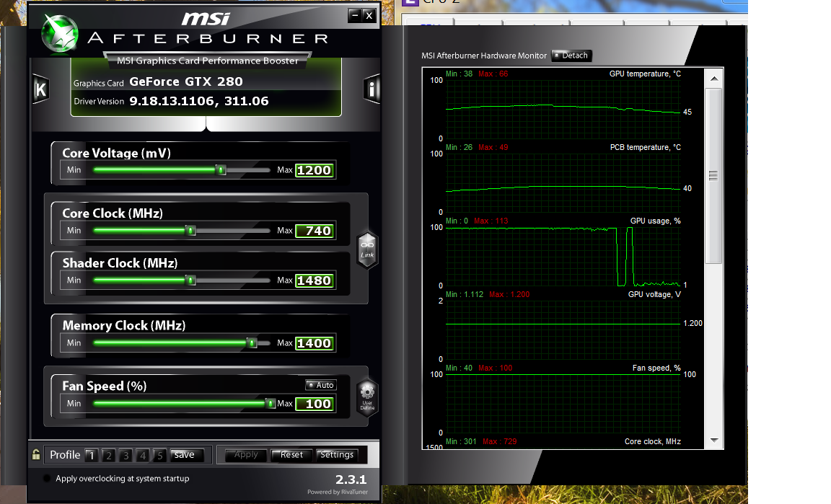Click the MSI Afterburner Hardware Monitor title

coord(484,56)
